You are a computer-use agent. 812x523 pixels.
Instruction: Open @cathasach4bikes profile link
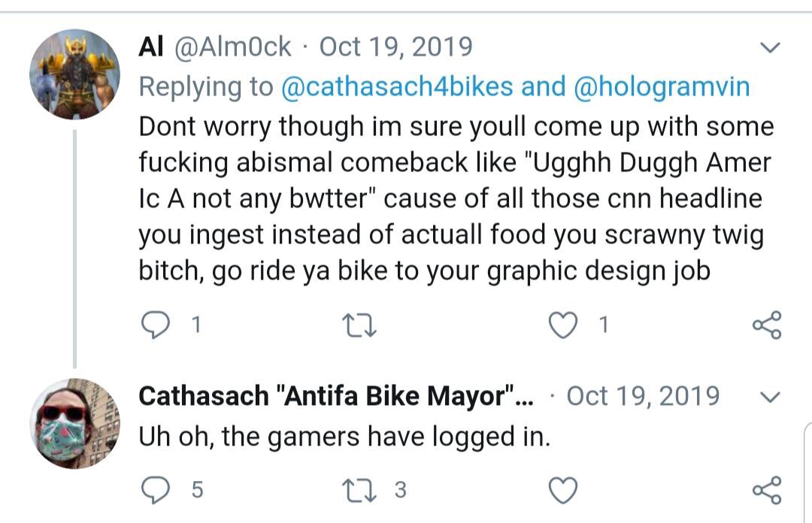pyautogui.click(x=397, y=86)
